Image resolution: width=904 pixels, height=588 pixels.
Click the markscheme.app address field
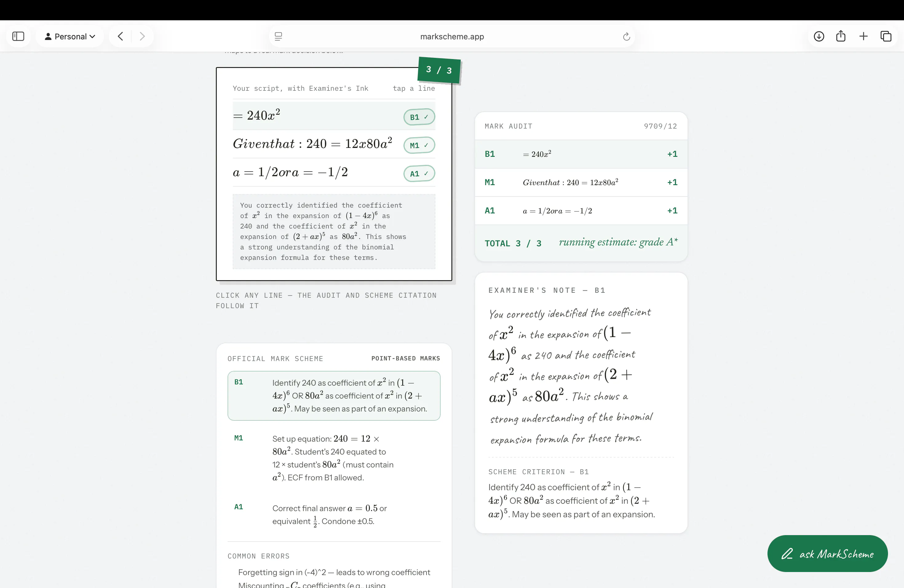click(x=452, y=37)
